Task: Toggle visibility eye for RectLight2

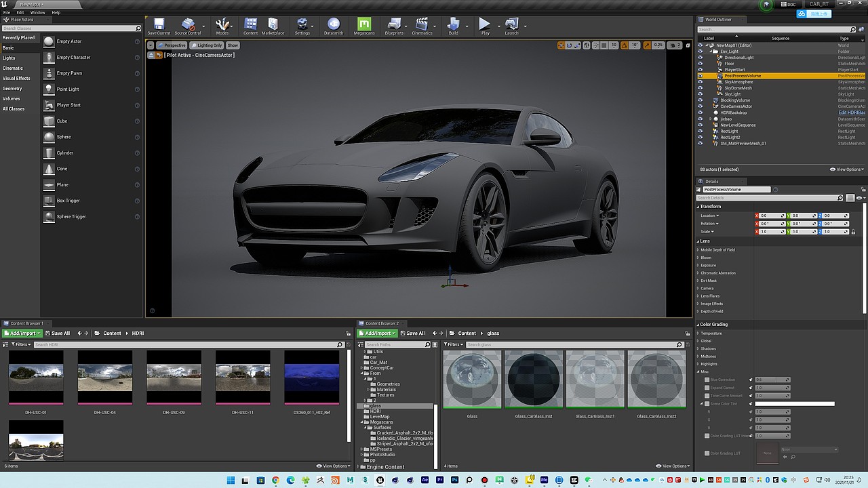Action: click(701, 137)
